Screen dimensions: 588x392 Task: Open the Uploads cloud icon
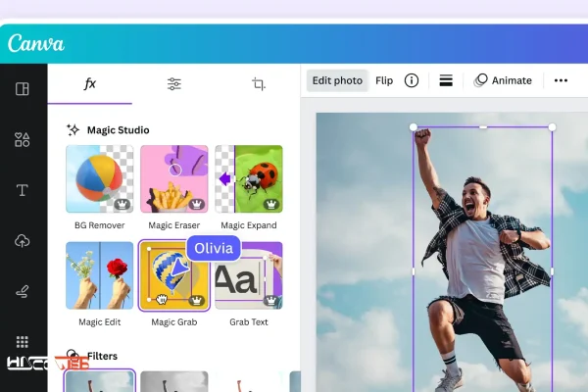click(23, 241)
